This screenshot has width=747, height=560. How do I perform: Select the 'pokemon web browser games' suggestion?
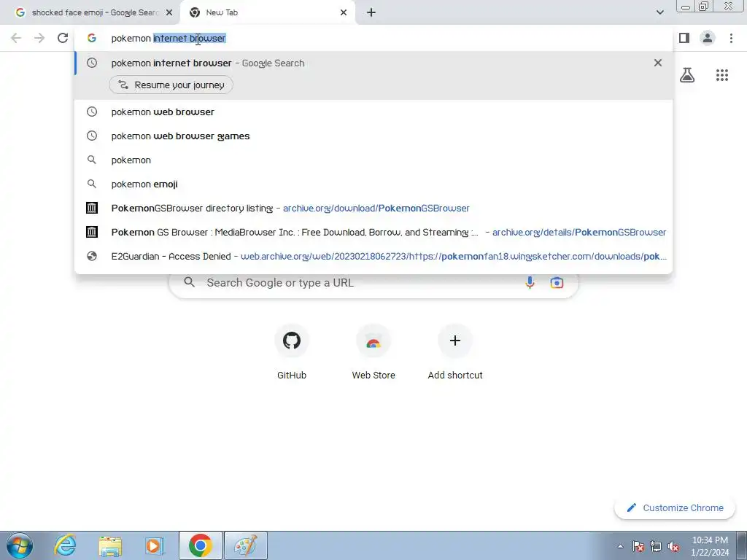tap(373, 136)
